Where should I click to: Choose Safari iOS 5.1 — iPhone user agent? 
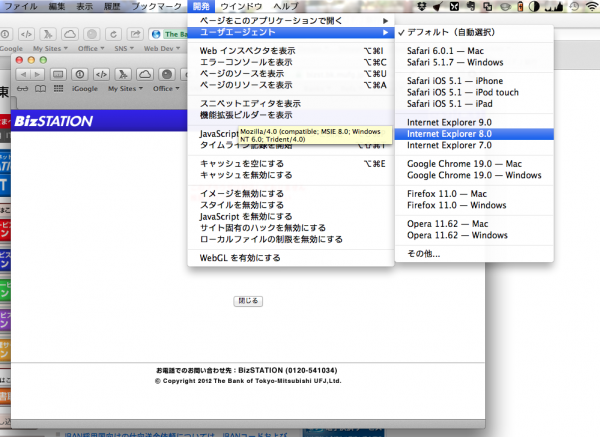[474, 81]
